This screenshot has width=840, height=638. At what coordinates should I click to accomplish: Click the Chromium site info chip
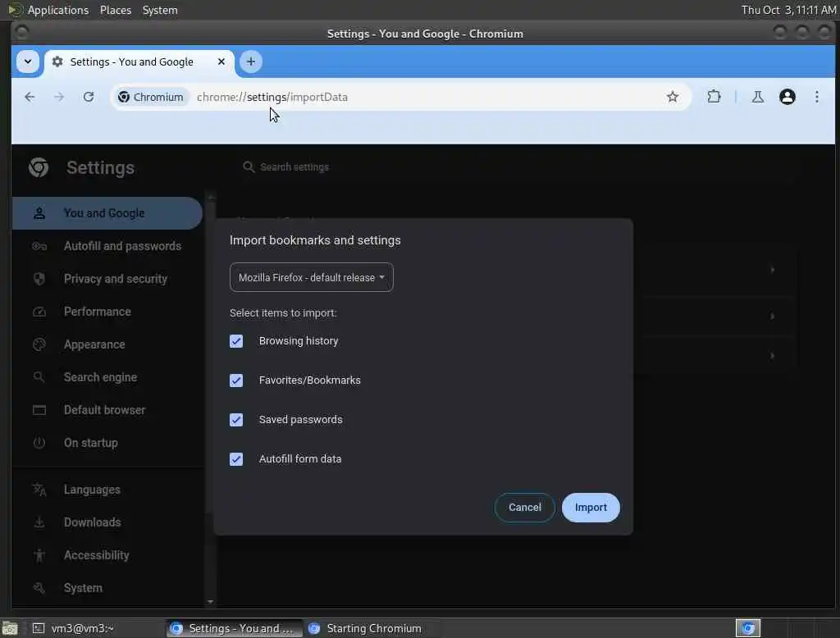(x=151, y=97)
